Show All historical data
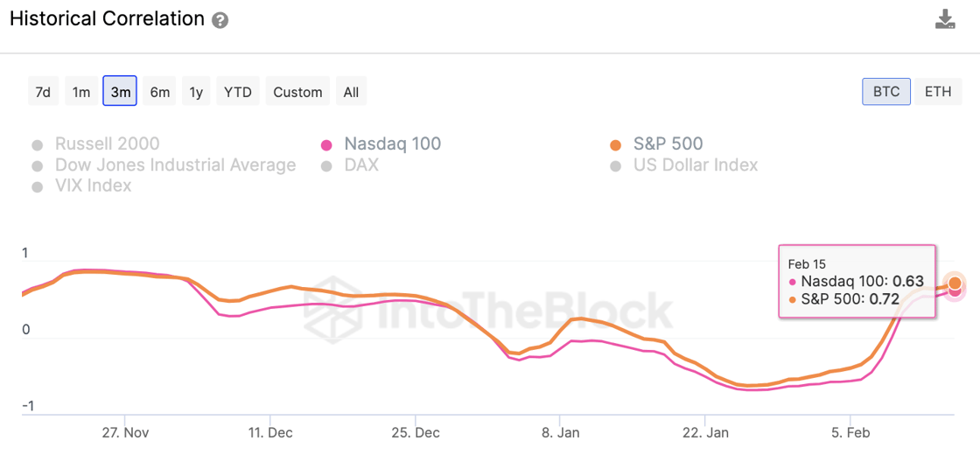The image size is (980, 462). coord(351,92)
